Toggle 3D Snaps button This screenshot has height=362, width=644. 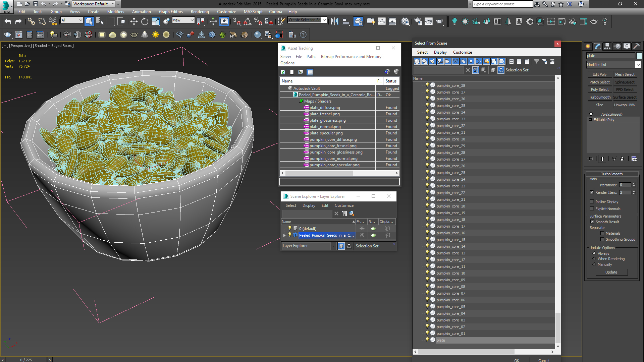237,21
